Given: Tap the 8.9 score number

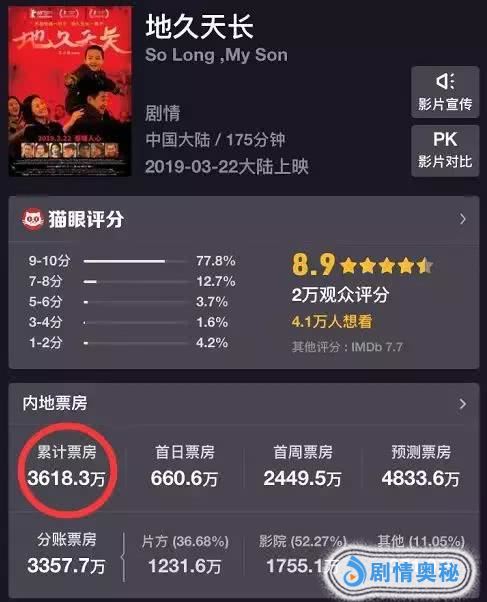Looking at the screenshot, I should point(313,265).
